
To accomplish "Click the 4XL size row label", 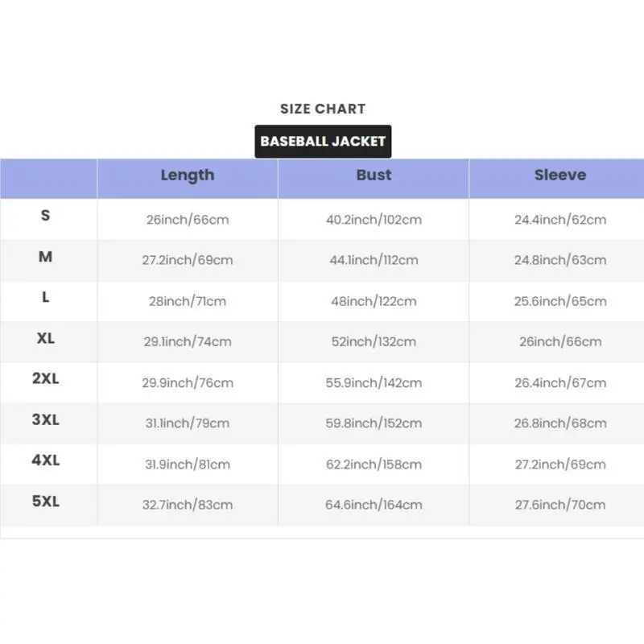I will click(x=46, y=460).
